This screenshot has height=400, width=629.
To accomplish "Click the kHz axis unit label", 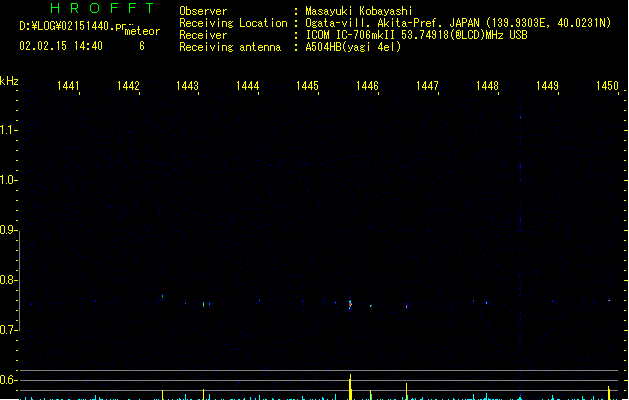I will coord(9,81).
